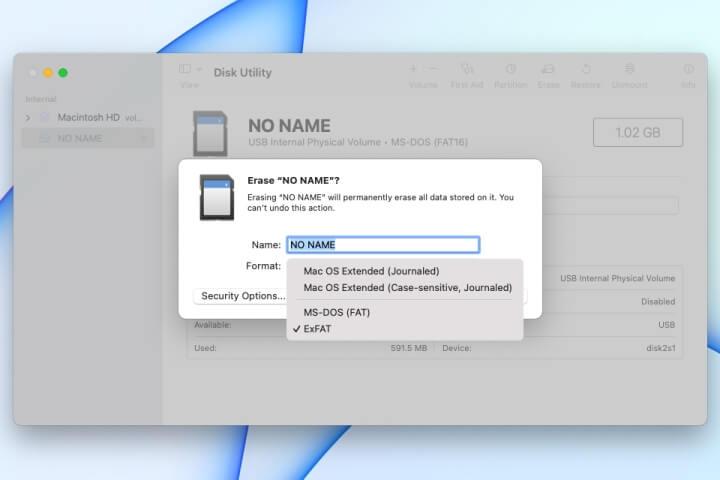This screenshot has height=480, width=720.
Task: Click the First Aid toolbar icon
Action: tap(467, 69)
